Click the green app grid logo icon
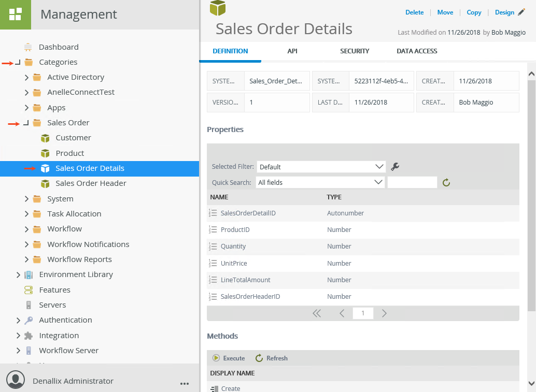This screenshot has width=536, height=392. pyautogui.click(x=16, y=14)
